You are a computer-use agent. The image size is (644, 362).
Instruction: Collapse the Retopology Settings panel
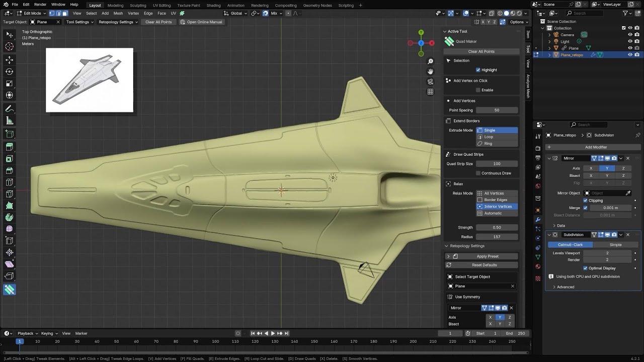(446, 246)
